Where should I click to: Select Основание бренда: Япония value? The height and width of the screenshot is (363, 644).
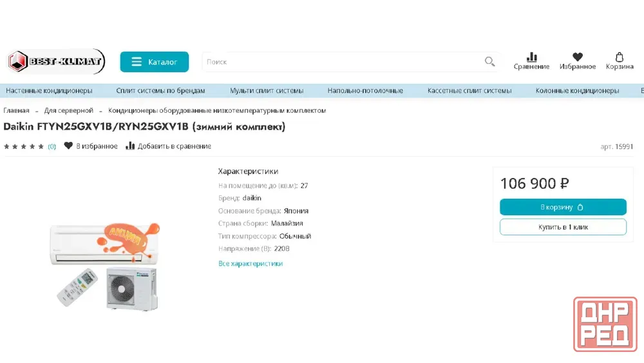tap(296, 211)
